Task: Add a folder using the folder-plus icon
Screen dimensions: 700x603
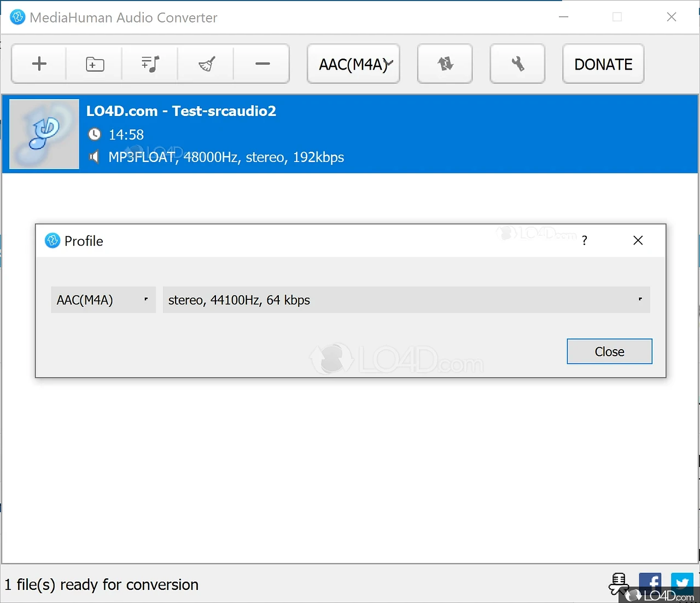Action: pyautogui.click(x=95, y=64)
